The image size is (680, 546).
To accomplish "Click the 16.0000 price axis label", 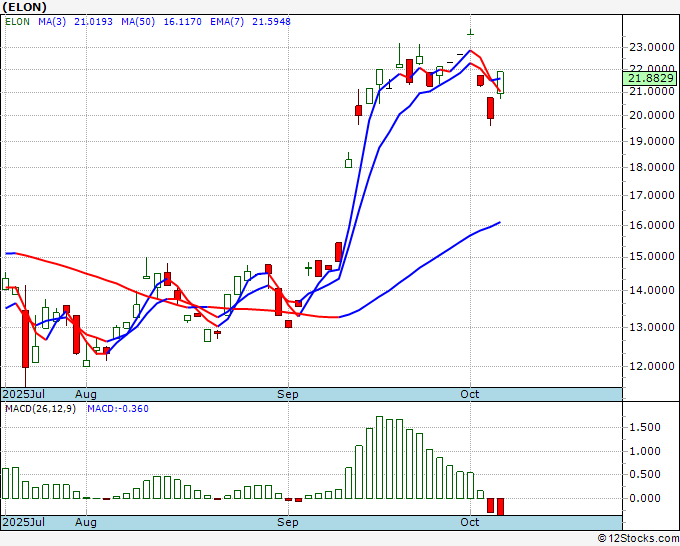I will click(x=652, y=226).
